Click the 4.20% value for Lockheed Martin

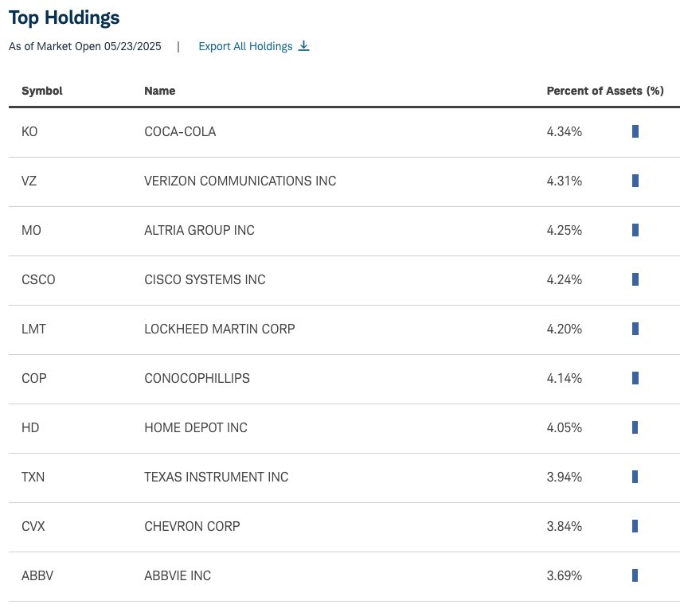[x=565, y=329]
